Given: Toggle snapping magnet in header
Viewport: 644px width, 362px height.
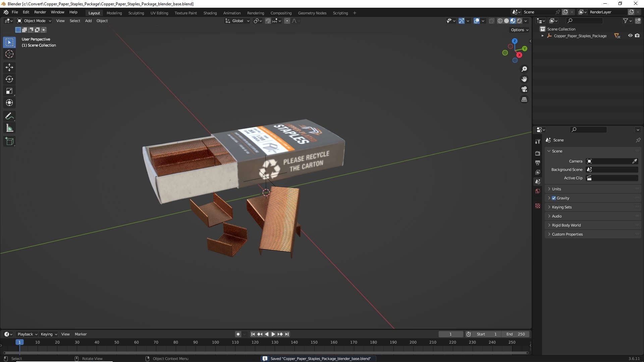Looking at the screenshot, I should tap(268, 21).
